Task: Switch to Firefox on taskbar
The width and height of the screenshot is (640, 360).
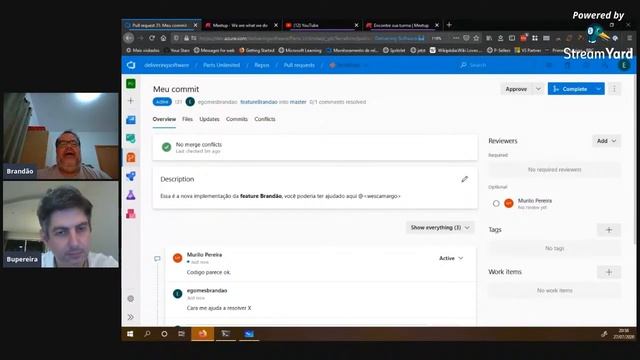Action: point(202,334)
